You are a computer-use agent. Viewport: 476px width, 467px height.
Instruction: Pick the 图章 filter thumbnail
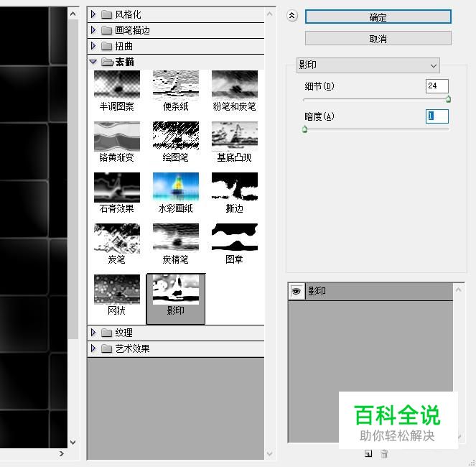click(x=235, y=239)
